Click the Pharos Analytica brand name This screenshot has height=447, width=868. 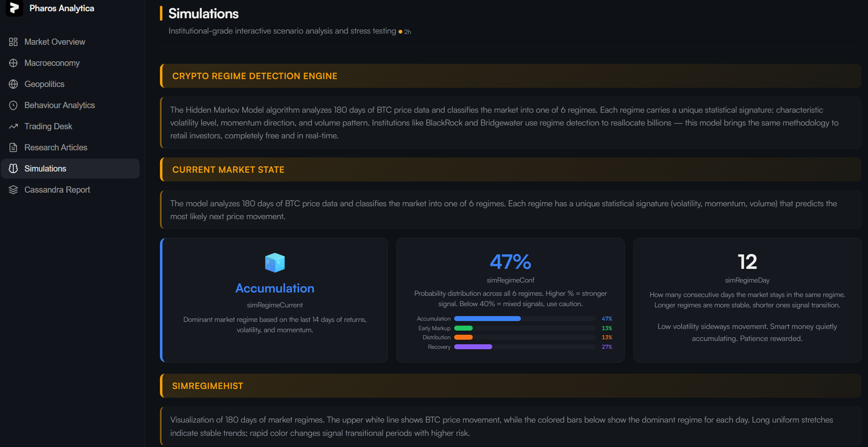click(62, 8)
